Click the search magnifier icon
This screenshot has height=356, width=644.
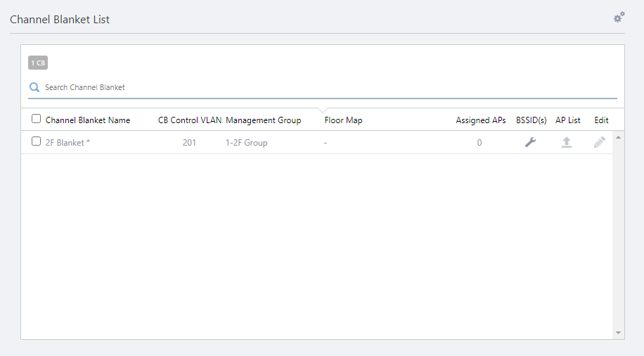(x=34, y=88)
